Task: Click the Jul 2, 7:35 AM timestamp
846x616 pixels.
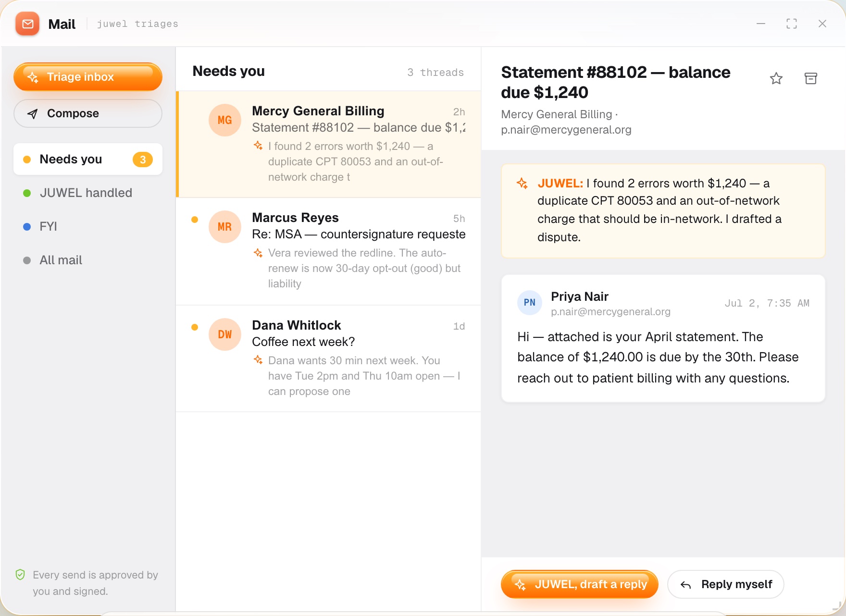Action: click(767, 303)
